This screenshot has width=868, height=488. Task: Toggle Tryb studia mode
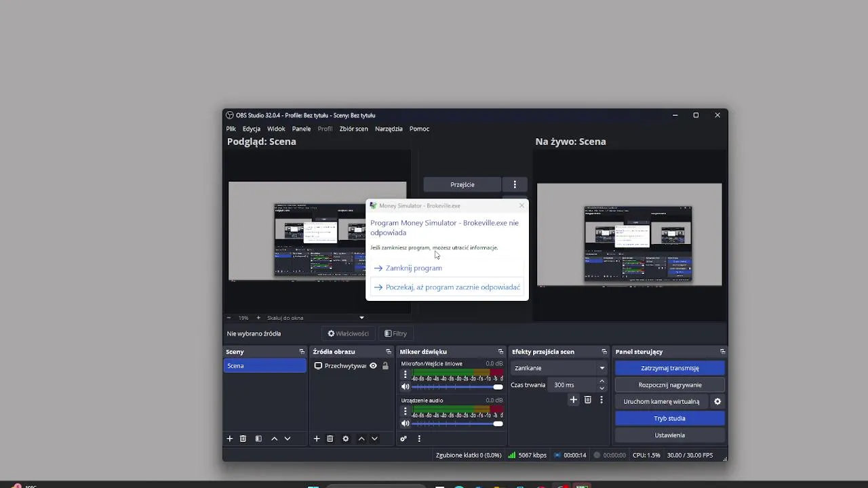coord(669,418)
